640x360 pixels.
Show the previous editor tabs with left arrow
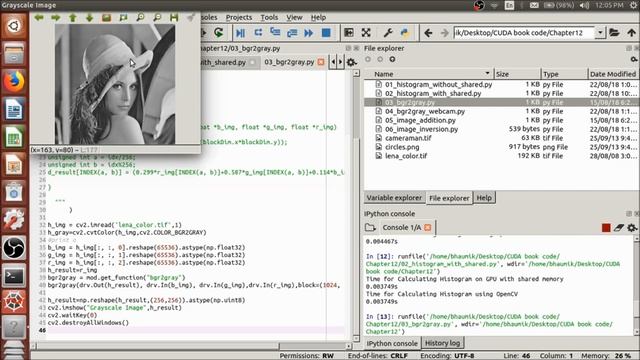(x=333, y=62)
